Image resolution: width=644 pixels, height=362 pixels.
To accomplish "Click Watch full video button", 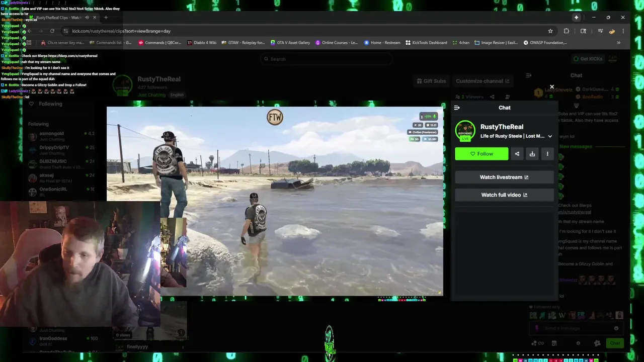I will tap(504, 195).
